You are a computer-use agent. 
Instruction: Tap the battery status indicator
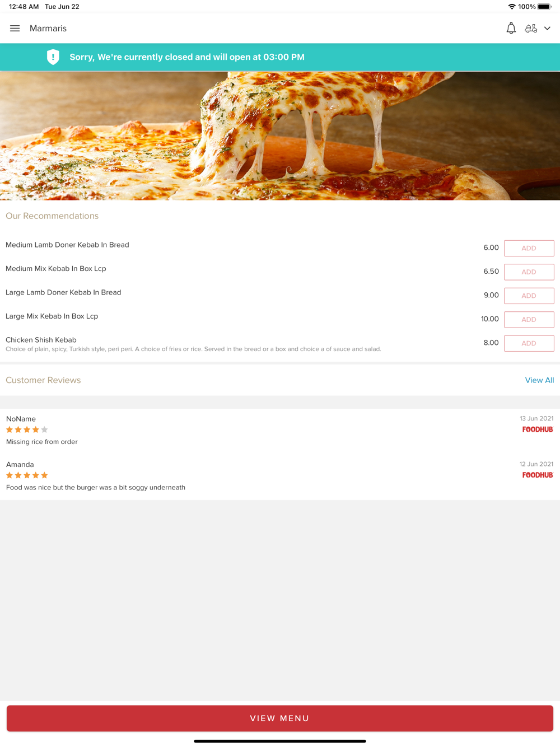click(x=544, y=7)
